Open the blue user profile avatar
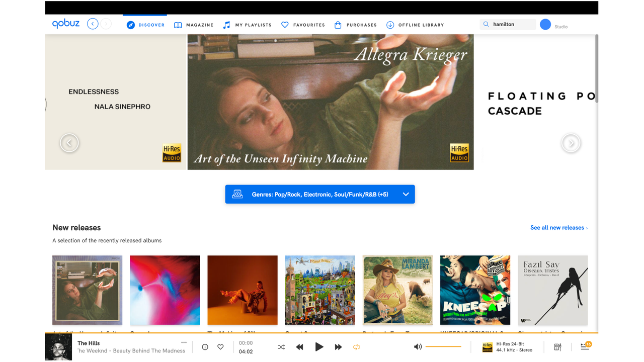 pyautogui.click(x=545, y=24)
